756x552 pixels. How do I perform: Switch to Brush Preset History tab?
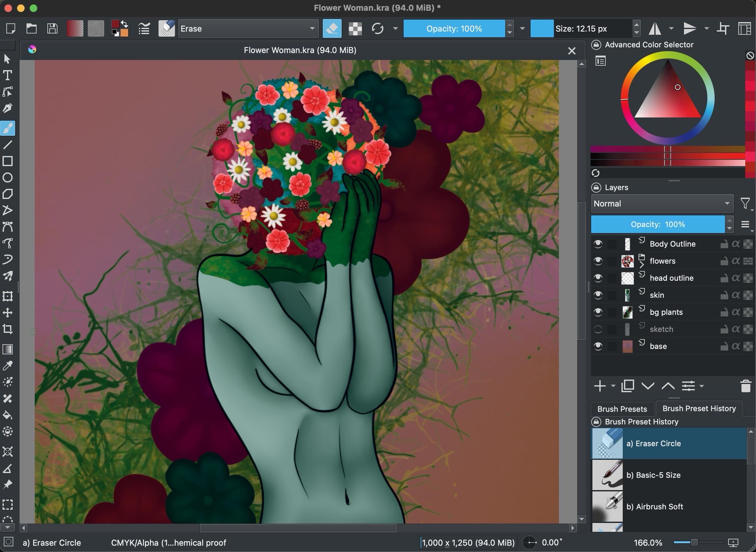[x=699, y=409]
